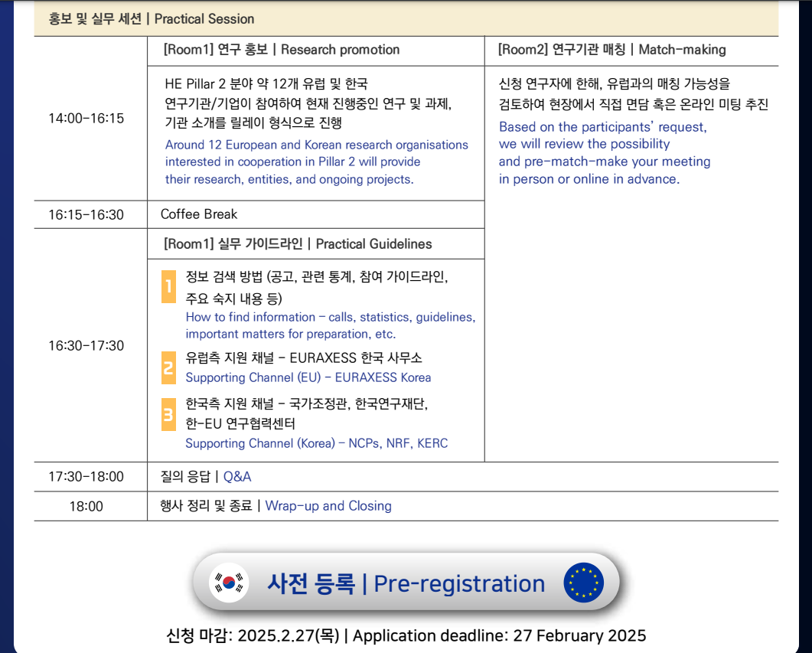
Task: Click the orange number 1 badge
Action: coord(168,287)
